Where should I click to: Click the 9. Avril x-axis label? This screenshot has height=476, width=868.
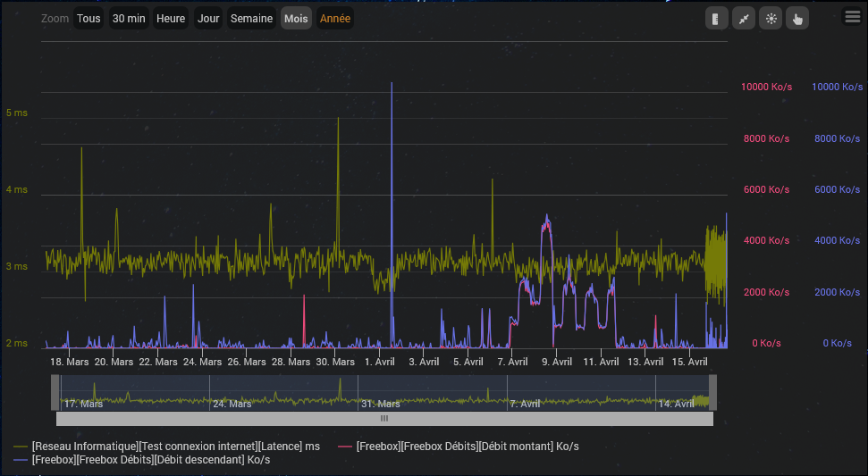(x=557, y=362)
